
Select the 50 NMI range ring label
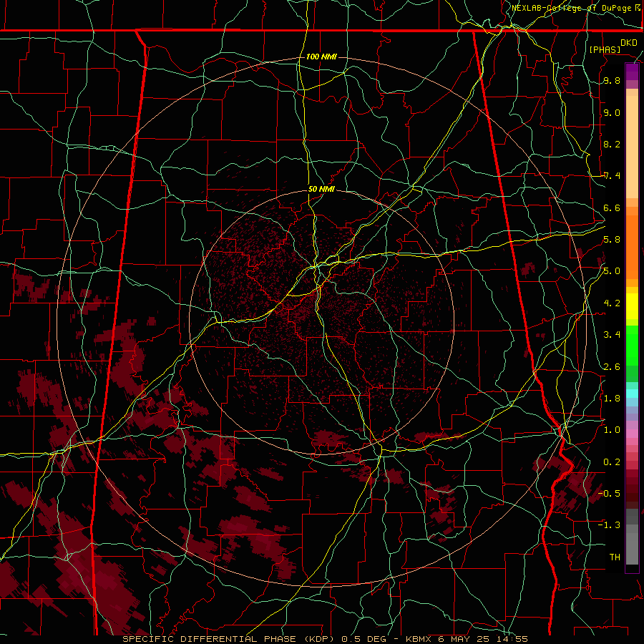[x=321, y=189]
